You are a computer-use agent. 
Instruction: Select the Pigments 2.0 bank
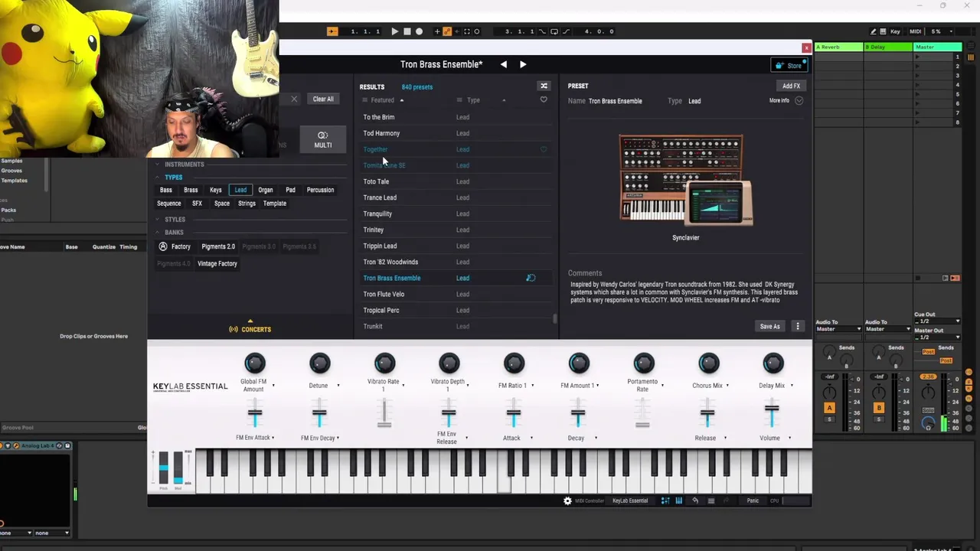tap(218, 246)
